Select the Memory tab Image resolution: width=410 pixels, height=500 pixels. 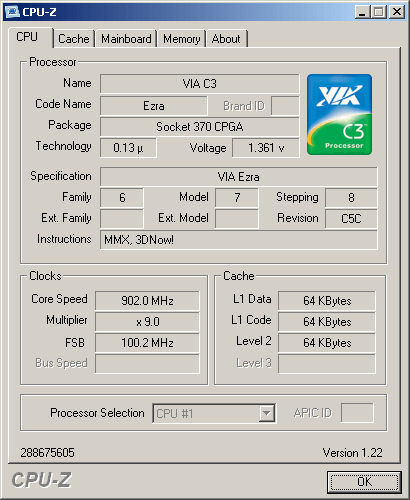[x=181, y=39]
